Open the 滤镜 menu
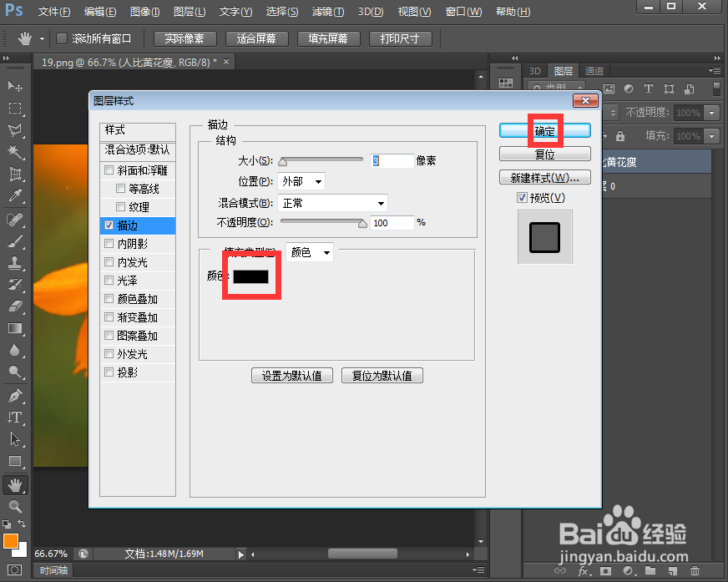728x582 pixels. point(326,12)
